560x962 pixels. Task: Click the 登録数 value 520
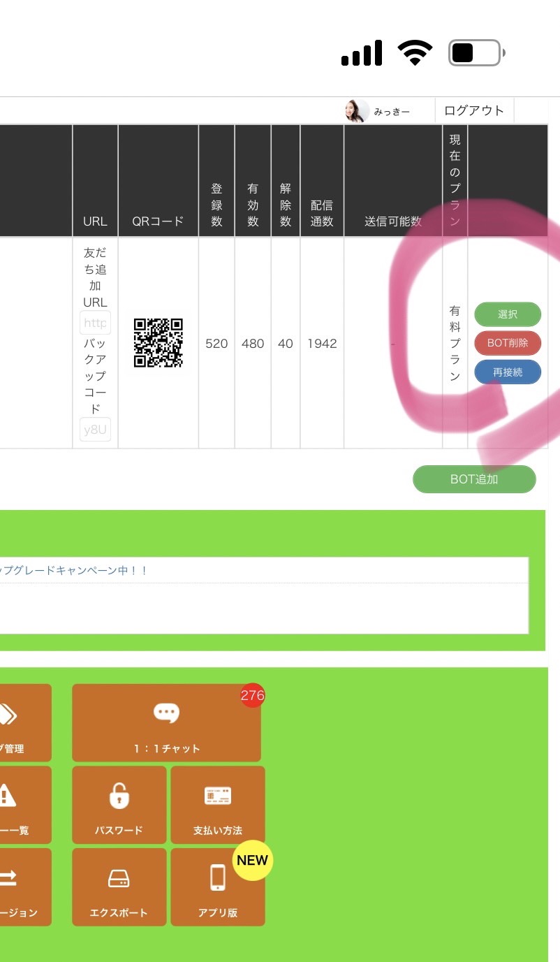[x=216, y=344]
